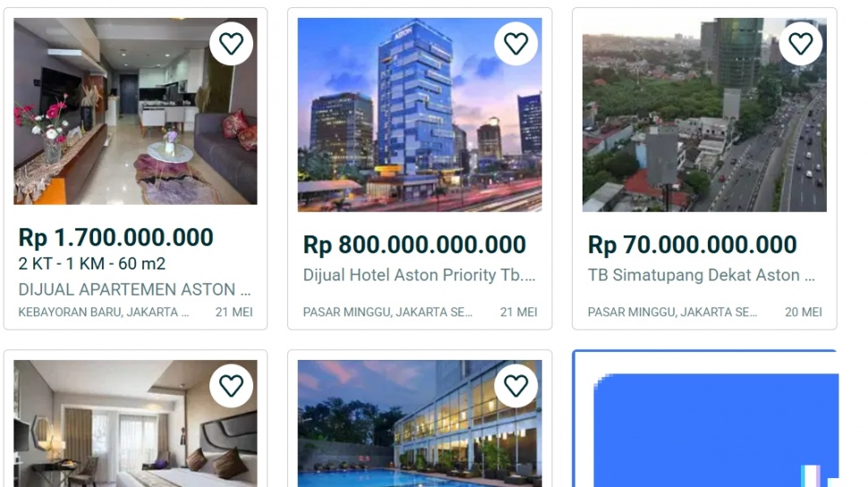Save the Rp 70.000.000.000 TB Simatupang listing
868x487 pixels.
(801, 44)
